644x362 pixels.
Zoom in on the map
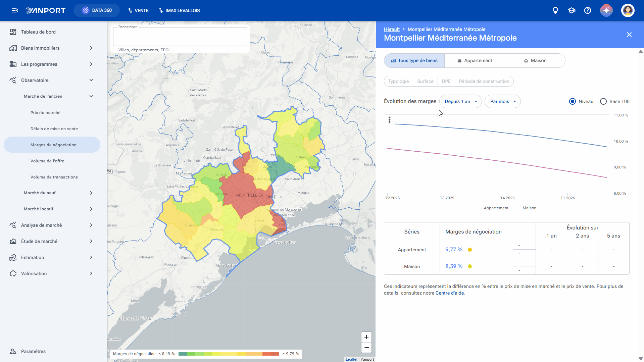point(366,337)
